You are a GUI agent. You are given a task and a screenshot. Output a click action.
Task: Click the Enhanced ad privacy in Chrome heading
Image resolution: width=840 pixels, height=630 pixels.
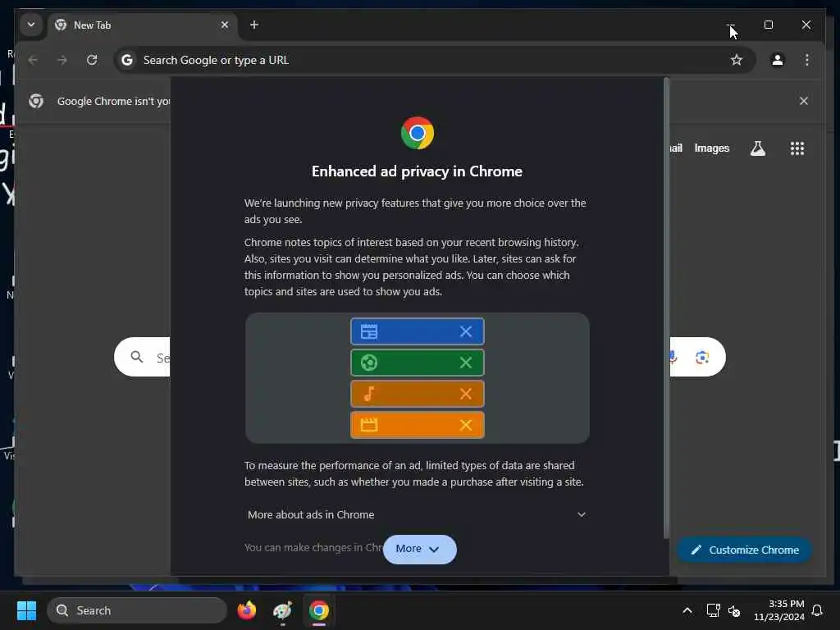[x=417, y=171]
